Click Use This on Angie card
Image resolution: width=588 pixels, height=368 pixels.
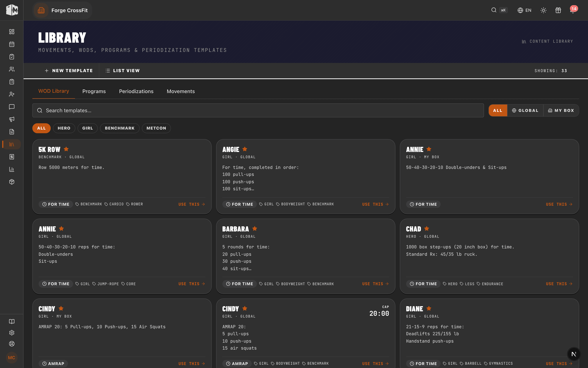[375, 204]
